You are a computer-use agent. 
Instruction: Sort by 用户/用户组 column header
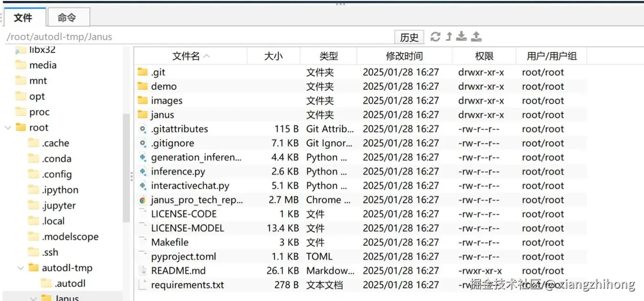552,56
